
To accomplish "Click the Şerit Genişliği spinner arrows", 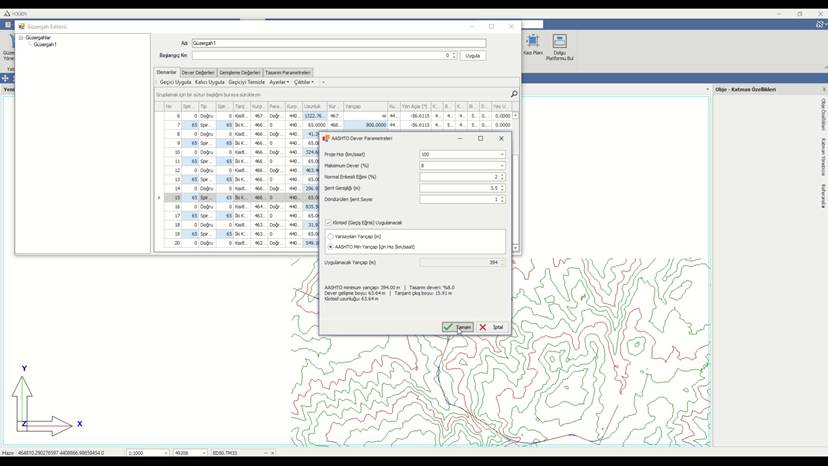I will click(x=502, y=188).
